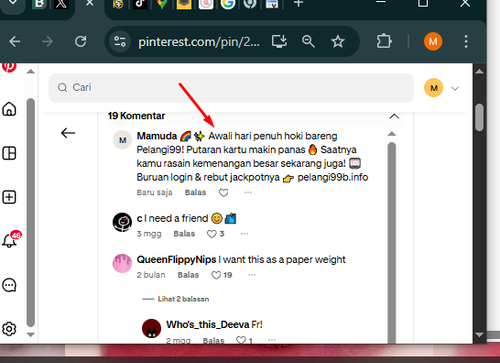Switch to the X (Twitter) tab
500x363 pixels.
(61, 3)
